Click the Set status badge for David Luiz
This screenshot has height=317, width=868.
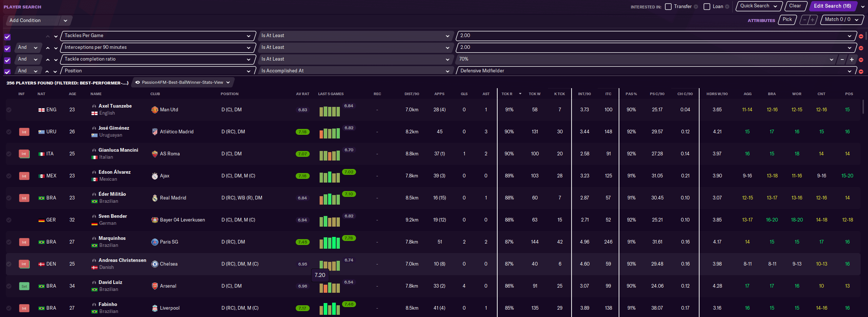pos(24,286)
